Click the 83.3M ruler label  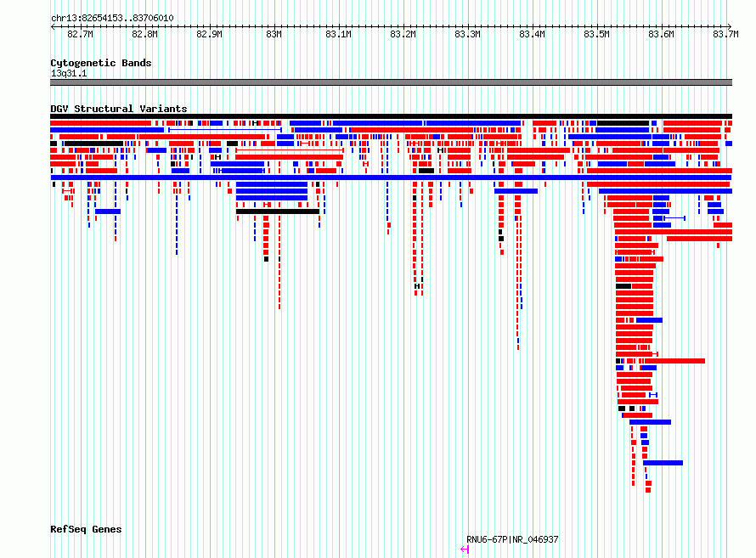[468, 34]
